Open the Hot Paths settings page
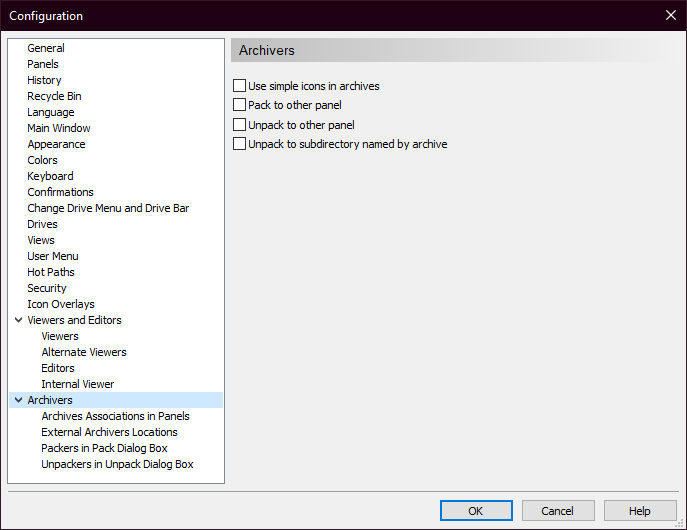The image size is (687, 530). [51, 272]
